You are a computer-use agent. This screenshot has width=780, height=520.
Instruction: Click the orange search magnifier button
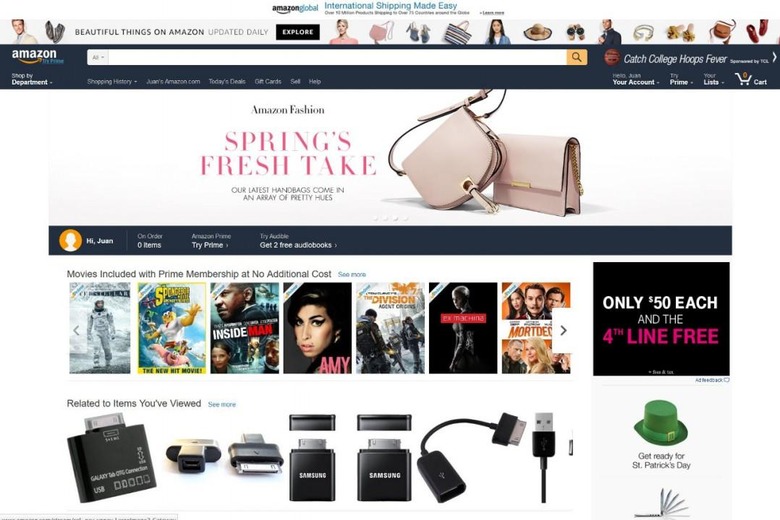[x=577, y=57]
